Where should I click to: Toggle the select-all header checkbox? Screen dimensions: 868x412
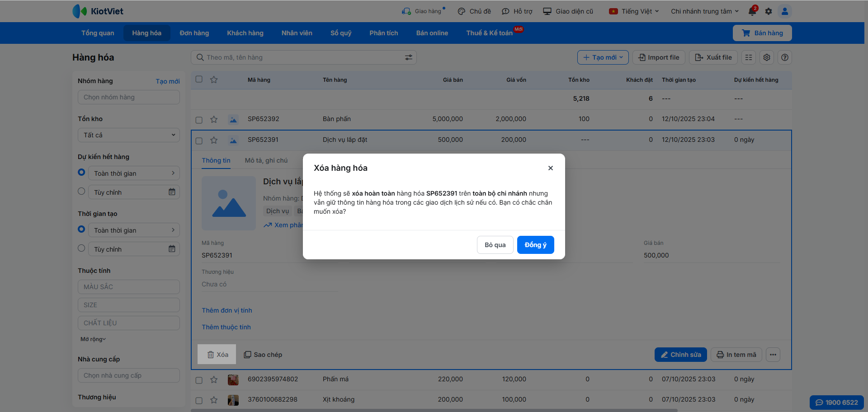tap(199, 80)
